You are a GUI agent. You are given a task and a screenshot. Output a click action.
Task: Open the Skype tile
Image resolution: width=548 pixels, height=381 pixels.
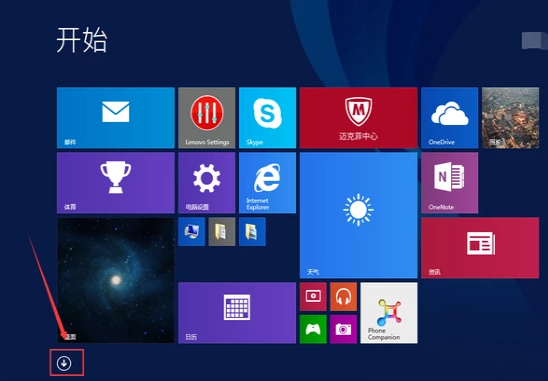click(x=267, y=118)
